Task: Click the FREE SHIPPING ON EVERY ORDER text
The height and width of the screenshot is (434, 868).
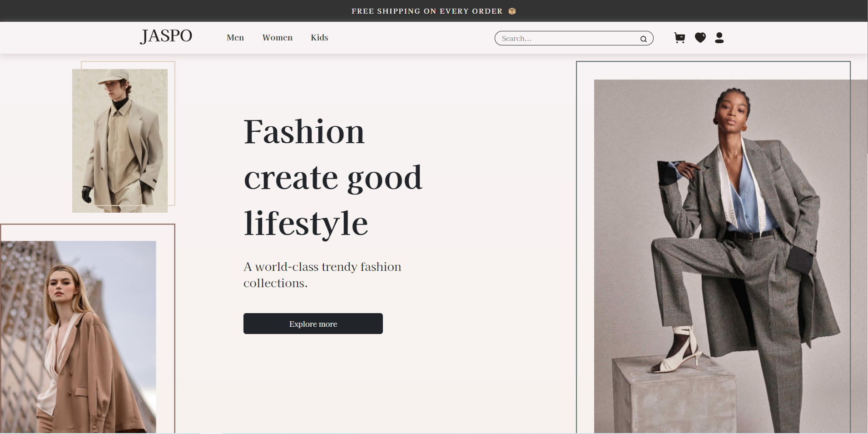Action: pos(427,11)
